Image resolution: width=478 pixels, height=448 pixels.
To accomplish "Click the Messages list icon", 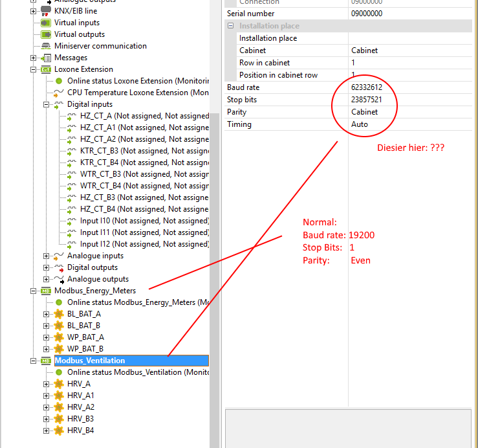I will pos(46,58).
